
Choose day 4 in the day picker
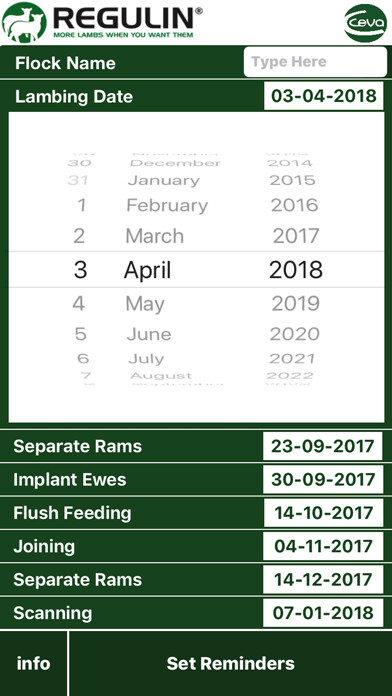tap(79, 304)
